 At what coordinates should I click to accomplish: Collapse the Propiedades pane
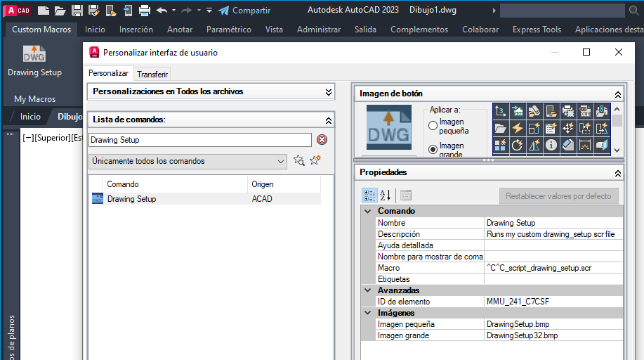coord(618,173)
